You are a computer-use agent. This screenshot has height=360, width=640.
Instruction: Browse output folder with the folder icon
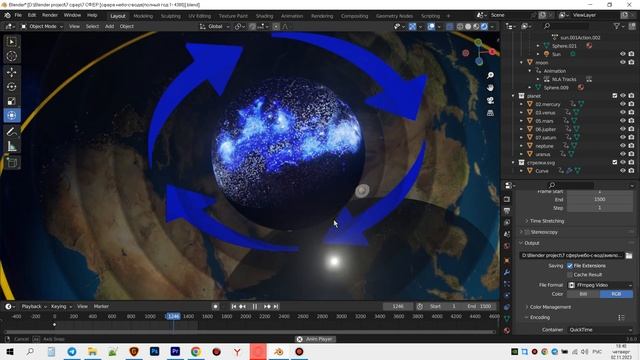click(x=629, y=256)
